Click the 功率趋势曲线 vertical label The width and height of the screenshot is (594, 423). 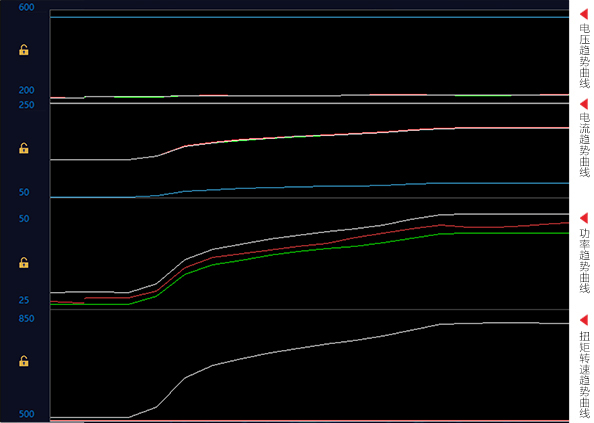(585, 261)
